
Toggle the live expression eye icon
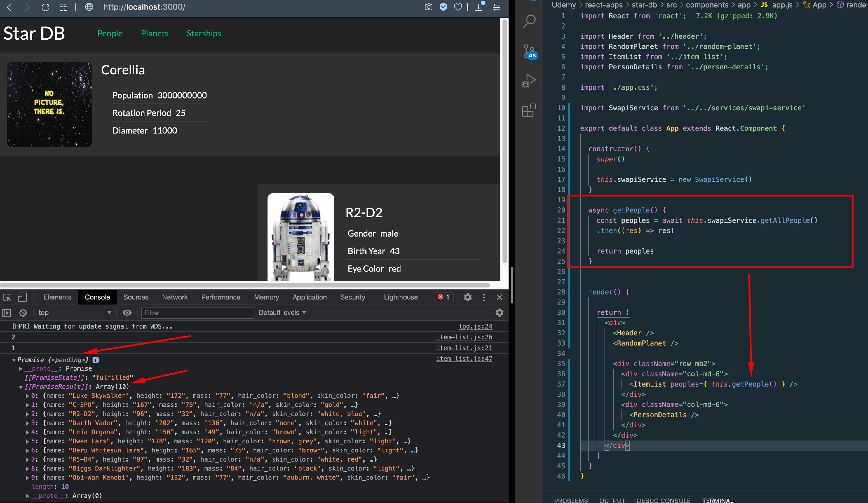[127, 313]
